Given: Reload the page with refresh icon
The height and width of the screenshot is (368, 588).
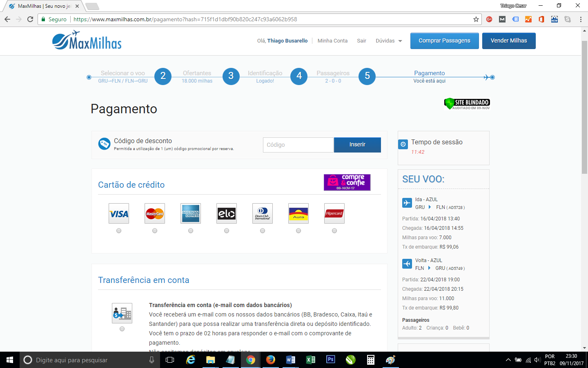Looking at the screenshot, I should pyautogui.click(x=30, y=19).
